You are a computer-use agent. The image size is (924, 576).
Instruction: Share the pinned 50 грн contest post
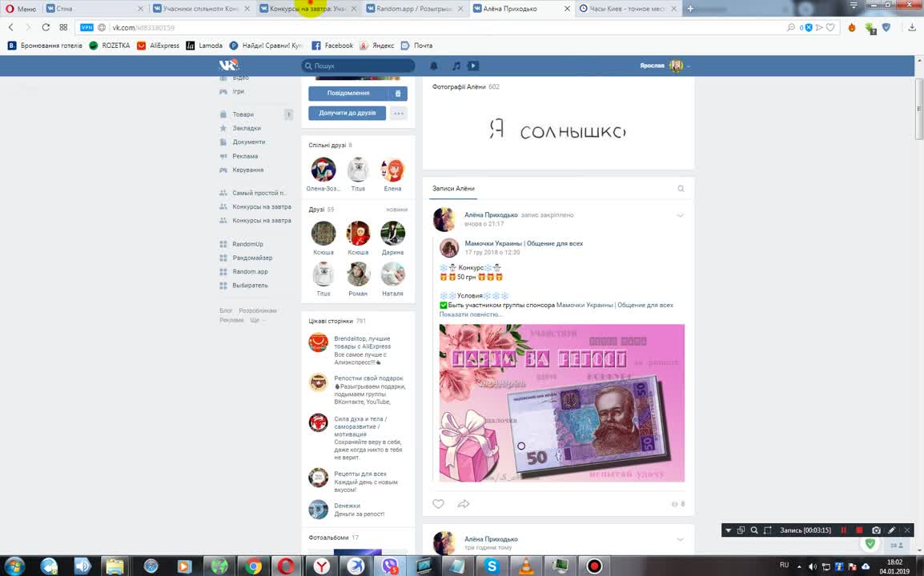point(464,503)
